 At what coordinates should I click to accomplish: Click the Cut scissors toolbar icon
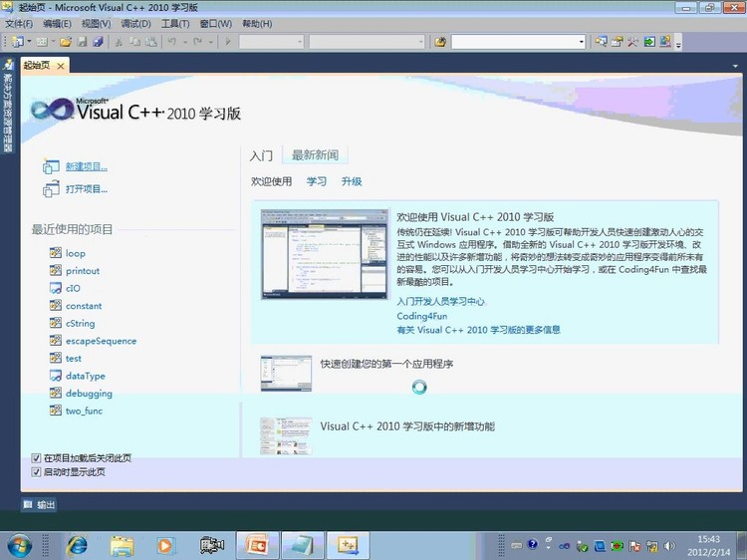(119, 42)
